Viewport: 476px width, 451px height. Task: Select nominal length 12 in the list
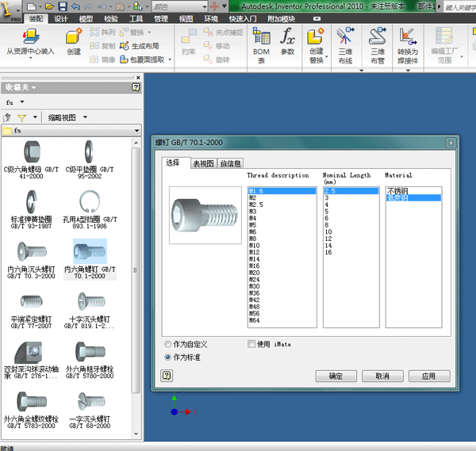pyautogui.click(x=351, y=239)
